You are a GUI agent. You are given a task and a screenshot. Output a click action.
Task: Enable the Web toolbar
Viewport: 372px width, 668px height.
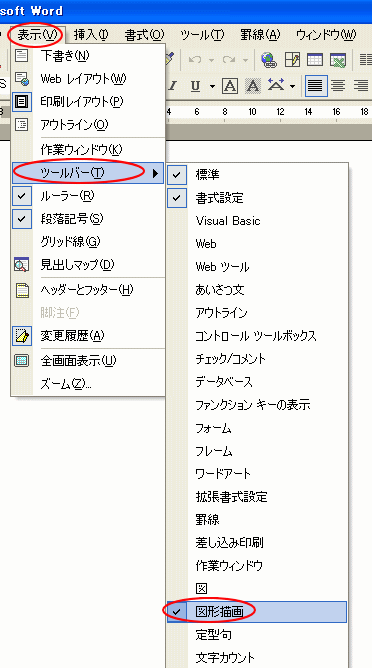click(x=257, y=244)
